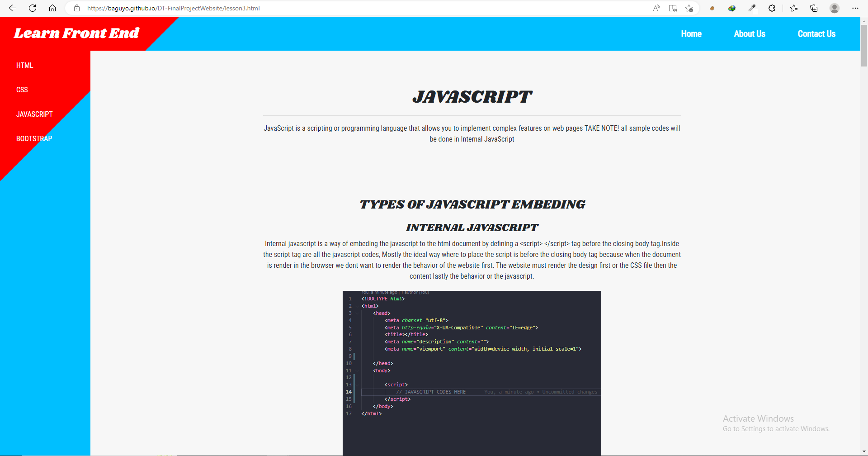Reload the current page

tap(33, 8)
